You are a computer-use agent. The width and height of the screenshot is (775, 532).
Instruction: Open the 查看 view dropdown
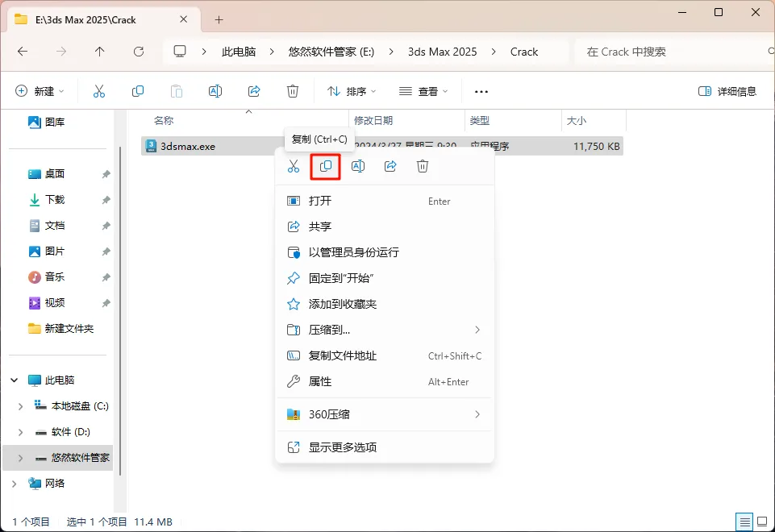(x=423, y=91)
